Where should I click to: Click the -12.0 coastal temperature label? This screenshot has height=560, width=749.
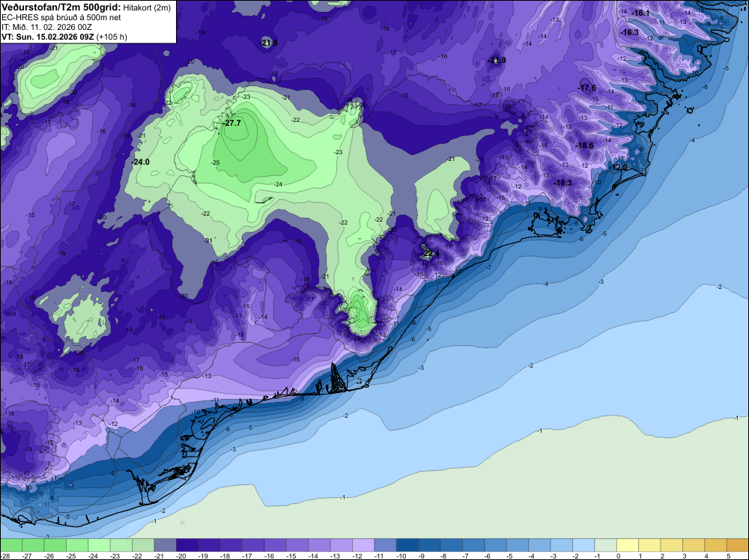point(619,167)
